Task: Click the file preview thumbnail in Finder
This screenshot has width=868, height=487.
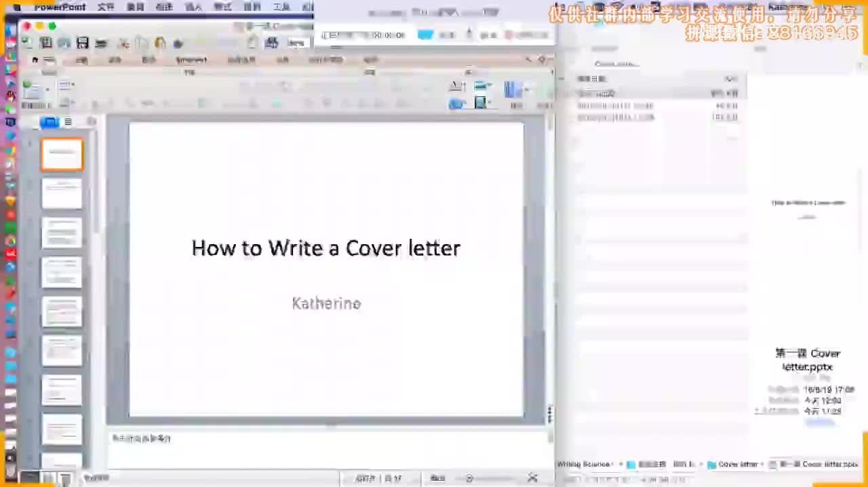Action: (x=808, y=208)
